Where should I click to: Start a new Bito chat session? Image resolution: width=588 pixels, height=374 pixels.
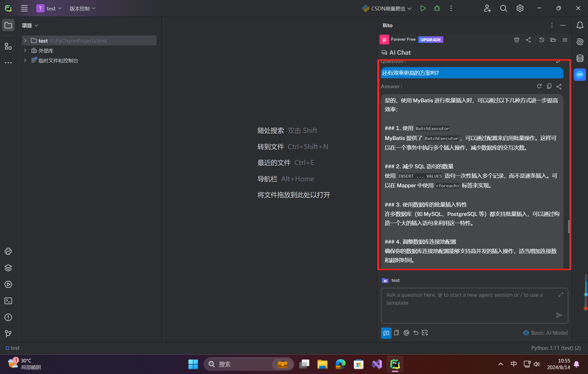click(386, 333)
